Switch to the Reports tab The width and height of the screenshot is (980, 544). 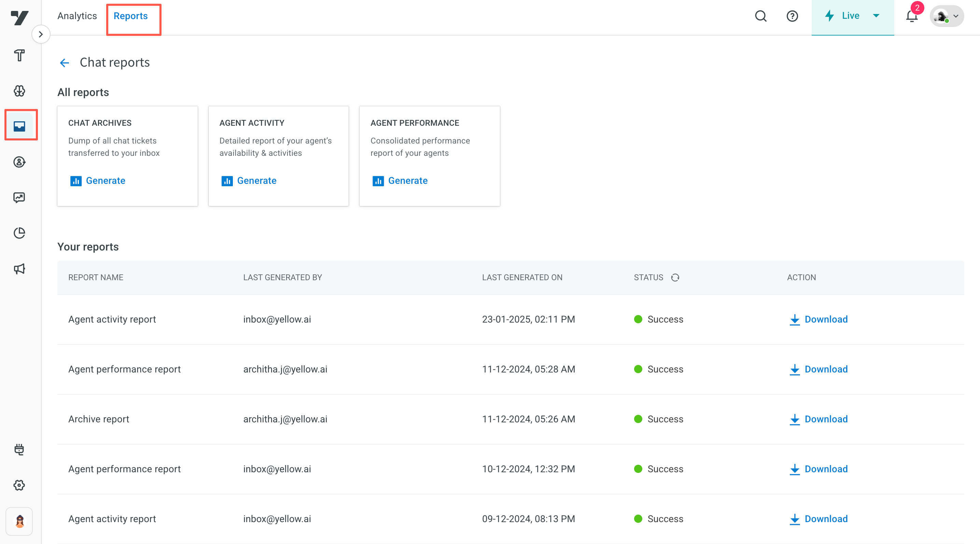[x=130, y=16]
